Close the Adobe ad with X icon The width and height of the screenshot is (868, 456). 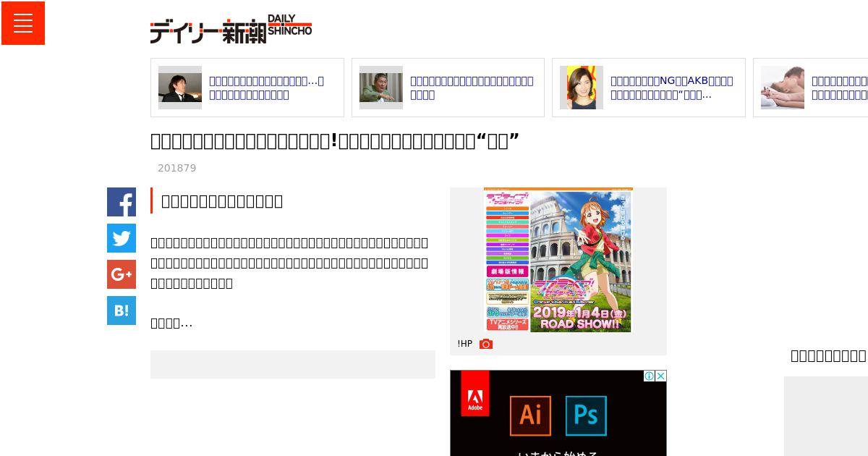point(660,376)
